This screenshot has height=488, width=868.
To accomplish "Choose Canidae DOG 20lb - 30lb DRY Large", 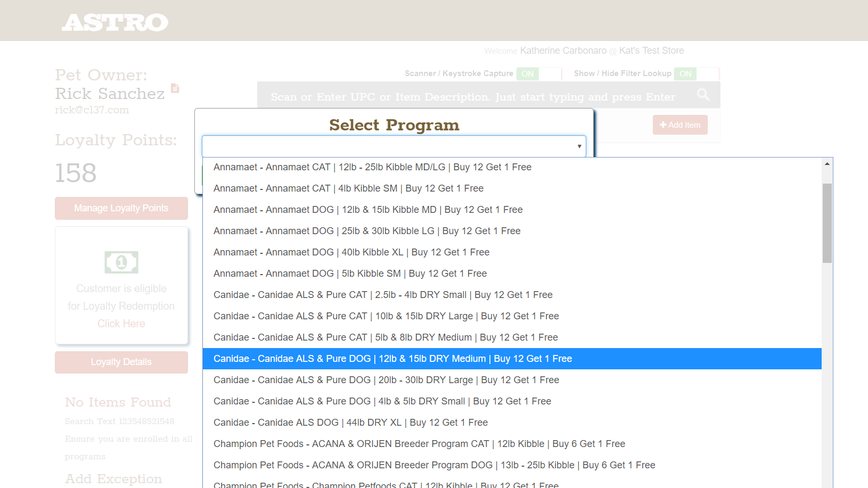I will pos(512,380).
